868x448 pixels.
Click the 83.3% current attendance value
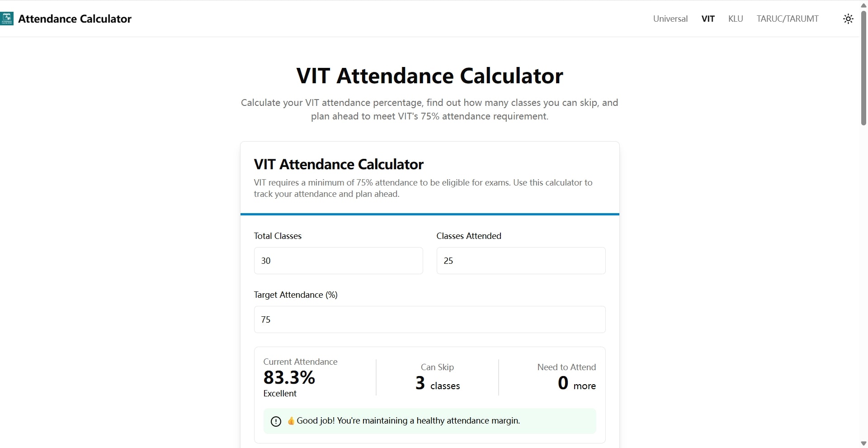(x=289, y=377)
